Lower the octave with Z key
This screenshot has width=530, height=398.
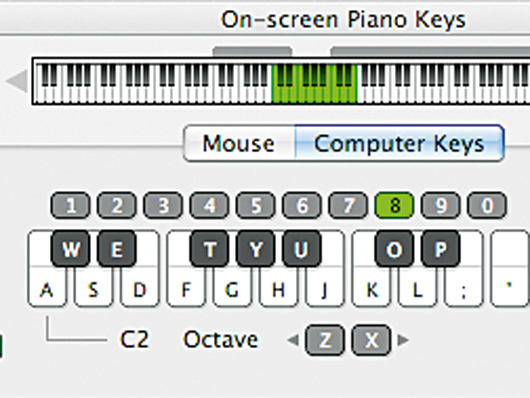[325, 340]
